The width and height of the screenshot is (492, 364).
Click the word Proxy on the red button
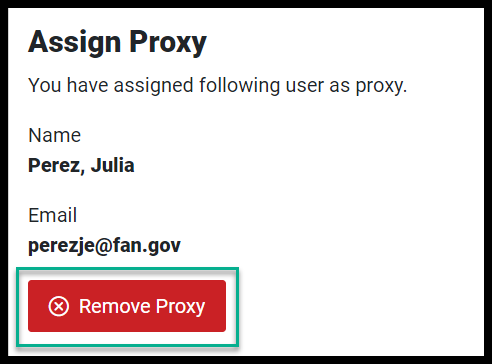tap(180, 307)
